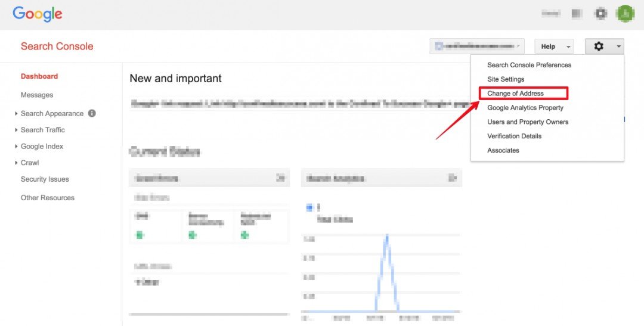This screenshot has height=326, width=644.
Task: Open Associates from the gear menu
Action: (x=503, y=150)
